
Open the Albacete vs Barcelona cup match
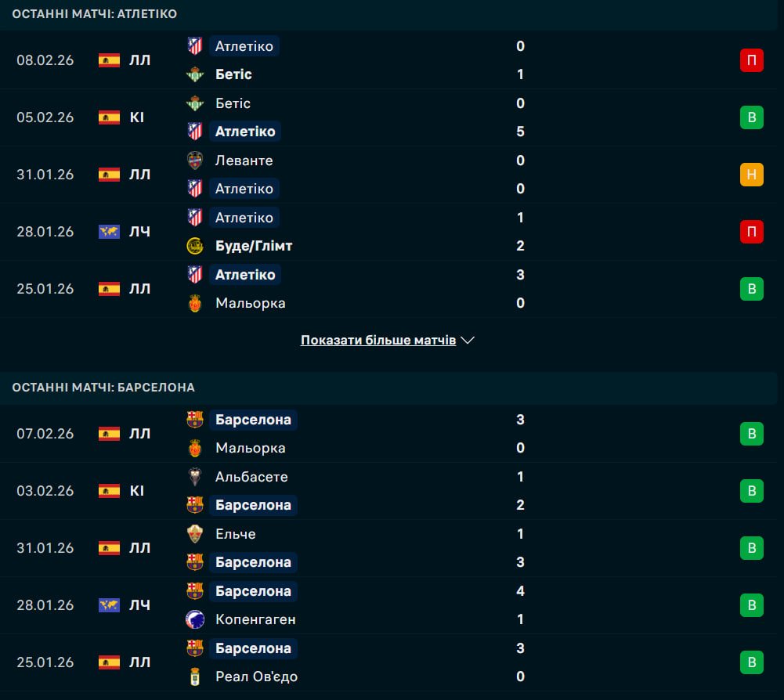point(392,491)
